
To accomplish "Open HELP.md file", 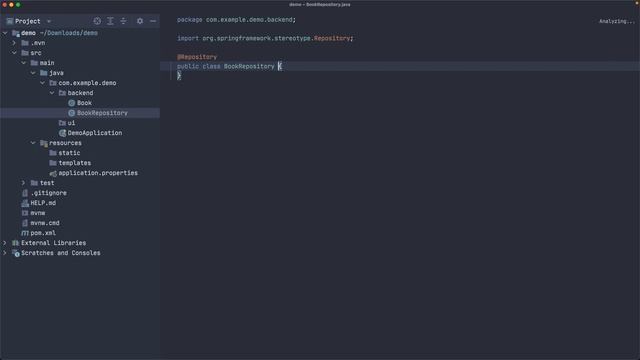I will [43, 203].
